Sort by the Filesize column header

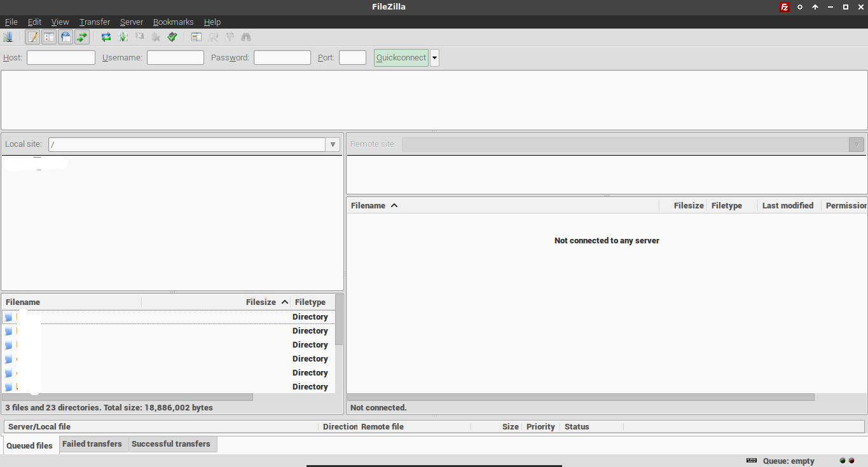tap(261, 302)
